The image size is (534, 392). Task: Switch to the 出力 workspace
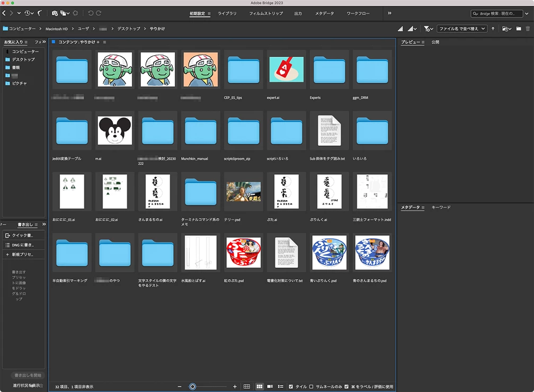point(298,14)
